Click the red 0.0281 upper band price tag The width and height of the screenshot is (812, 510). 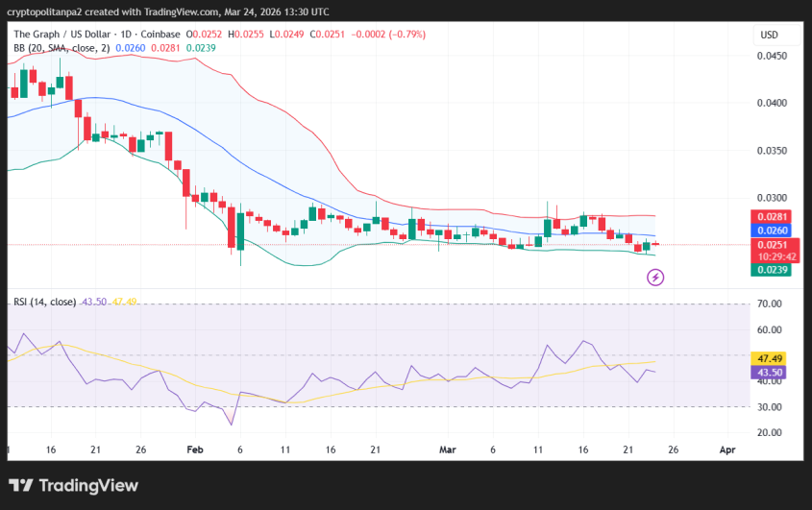[774, 218]
